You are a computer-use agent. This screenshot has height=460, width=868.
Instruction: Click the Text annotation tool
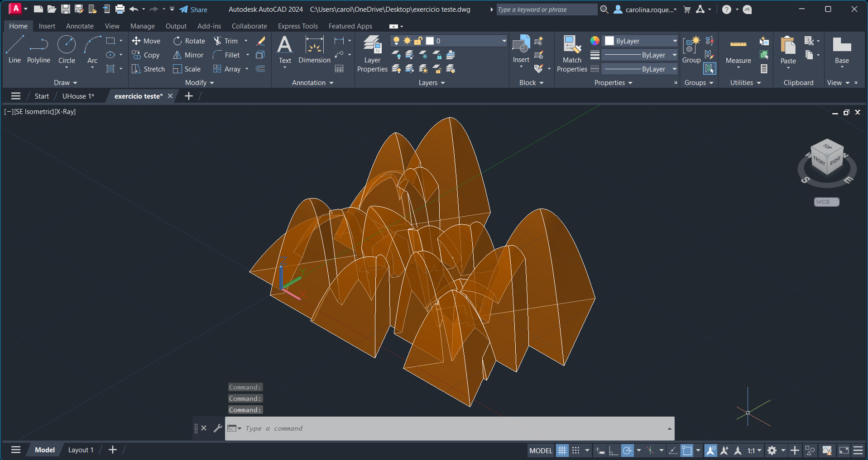point(285,50)
